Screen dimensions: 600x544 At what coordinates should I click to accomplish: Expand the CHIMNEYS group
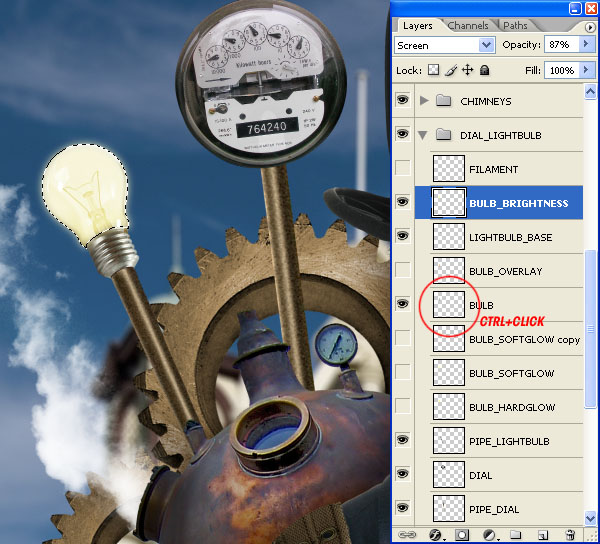(424, 101)
